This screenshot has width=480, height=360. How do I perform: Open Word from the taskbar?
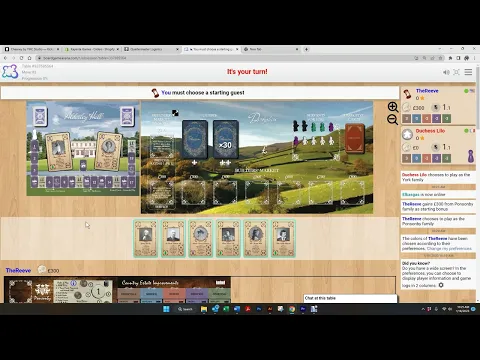coord(237,309)
